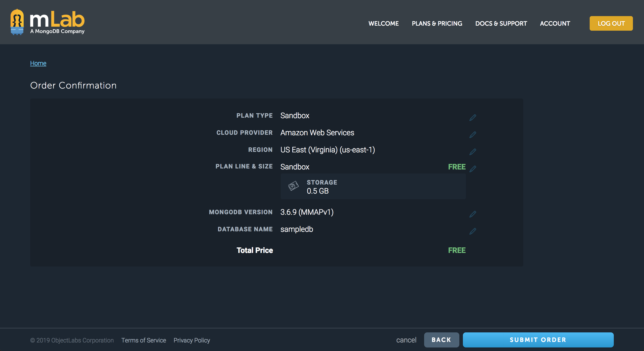Click the 'REGION' field label
Screen dimensions: 644x351
[x=260, y=150]
